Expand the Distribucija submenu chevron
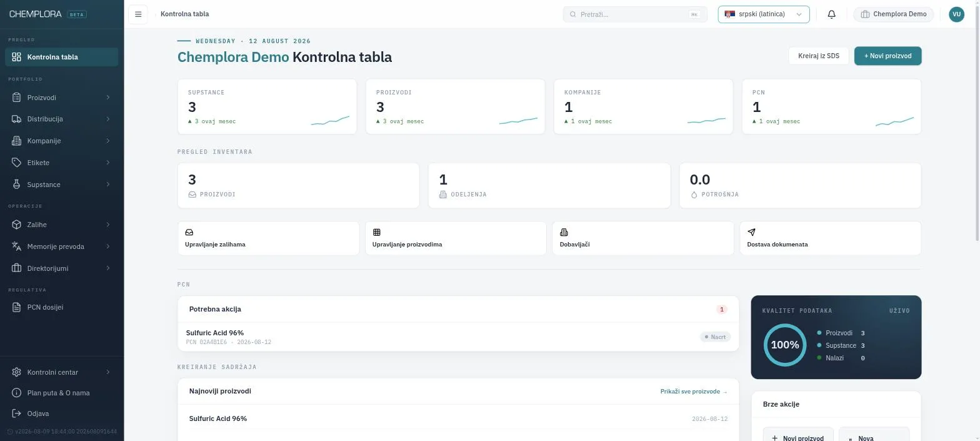 coord(108,119)
